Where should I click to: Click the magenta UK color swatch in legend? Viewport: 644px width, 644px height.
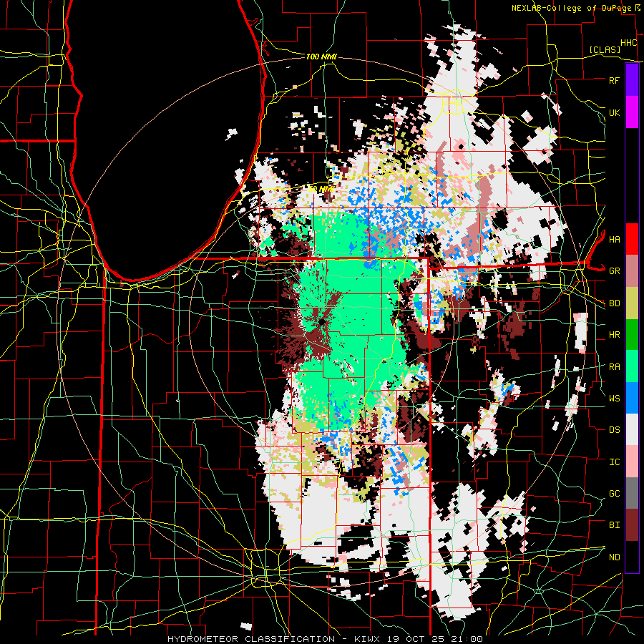tap(632, 112)
